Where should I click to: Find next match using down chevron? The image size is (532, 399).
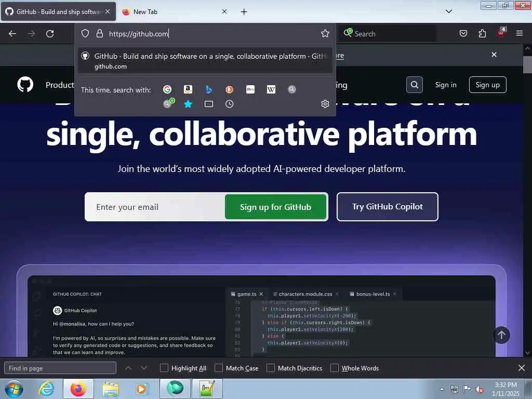pyautogui.click(x=144, y=368)
